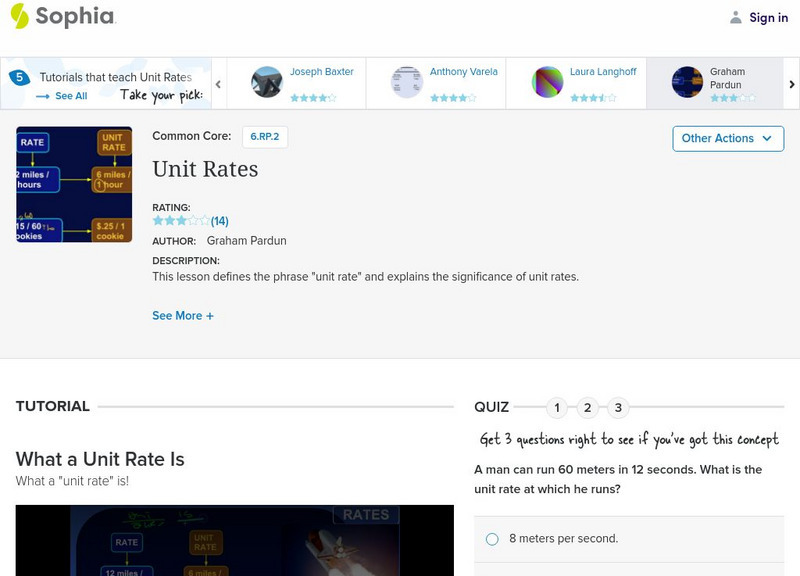Jump to quiz question 2
800x576 pixels.
coord(587,408)
